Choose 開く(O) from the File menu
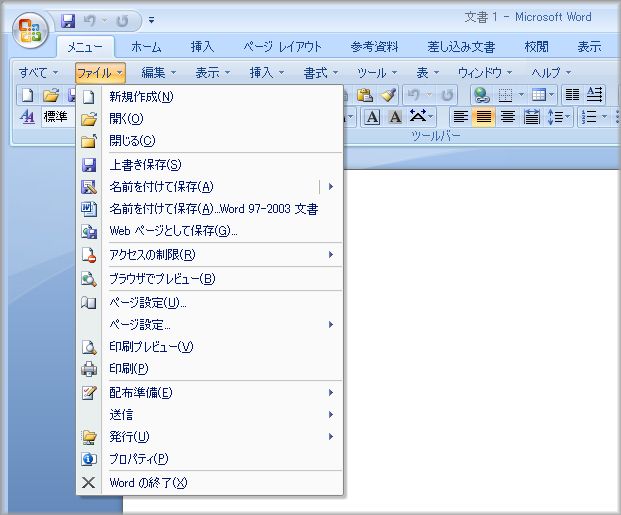This screenshot has height=515, width=621. 210,118
